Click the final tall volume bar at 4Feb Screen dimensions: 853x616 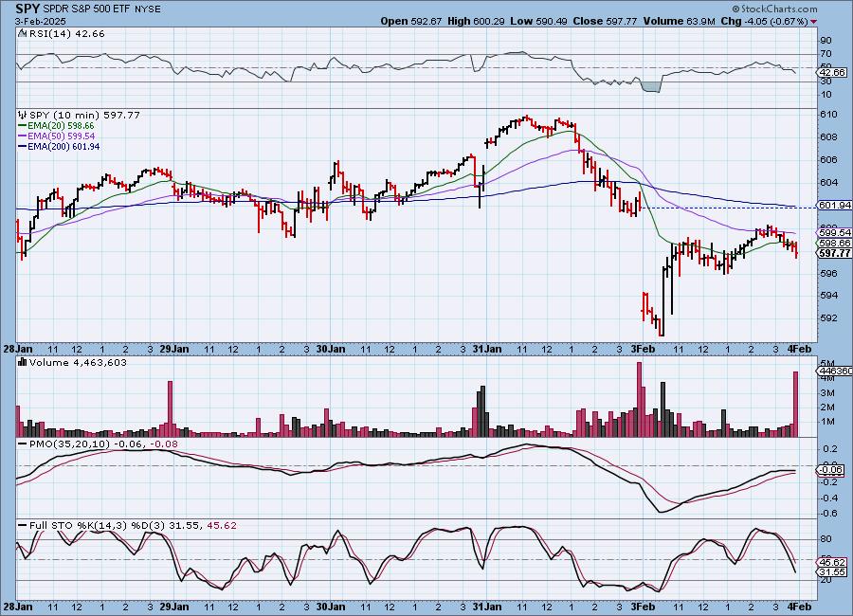[795, 405]
